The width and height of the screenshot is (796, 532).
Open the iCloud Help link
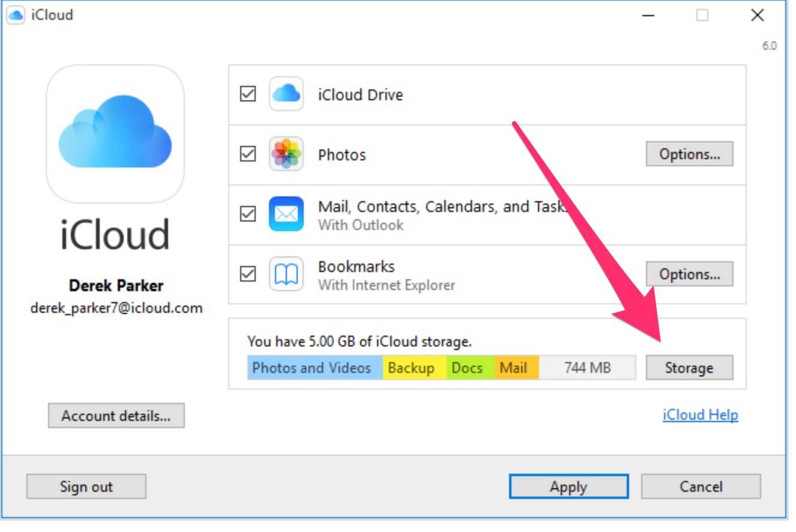click(700, 415)
